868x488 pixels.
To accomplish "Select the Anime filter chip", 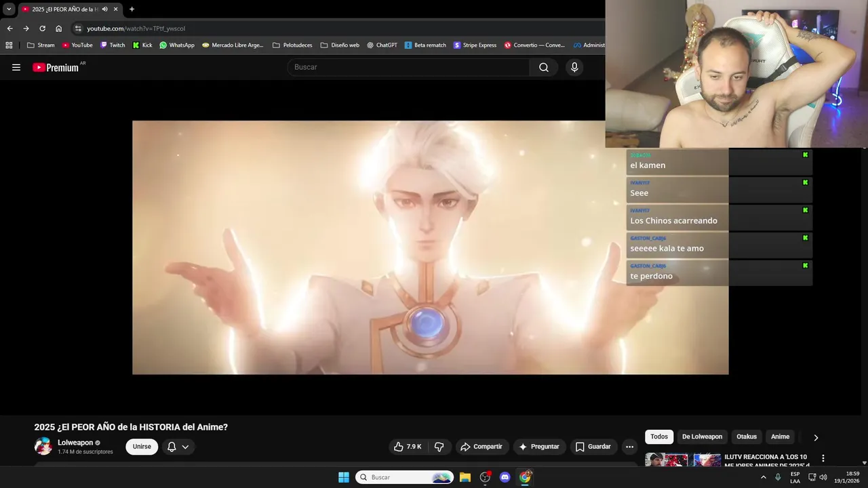I will coord(780,436).
